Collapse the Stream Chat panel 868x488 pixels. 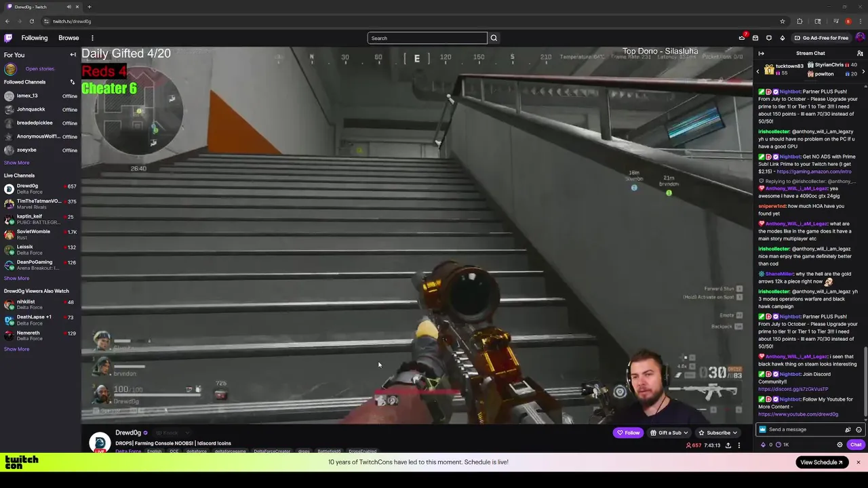[x=761, y=53]
